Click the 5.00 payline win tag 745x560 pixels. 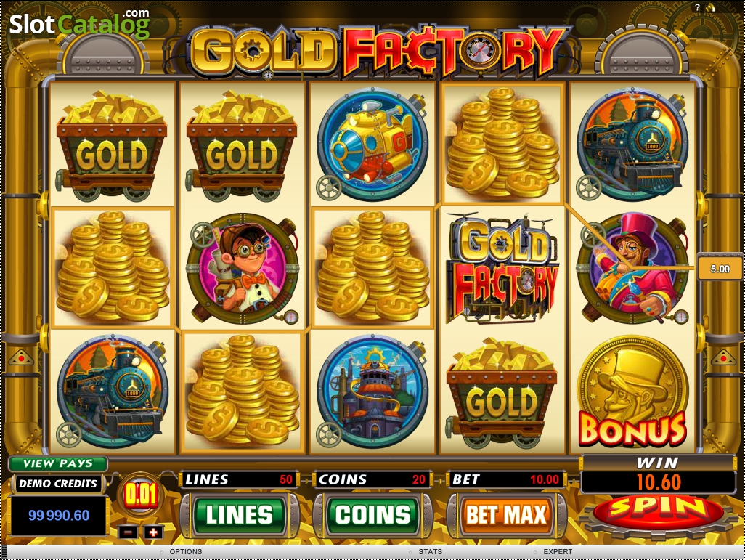[720, 269]
